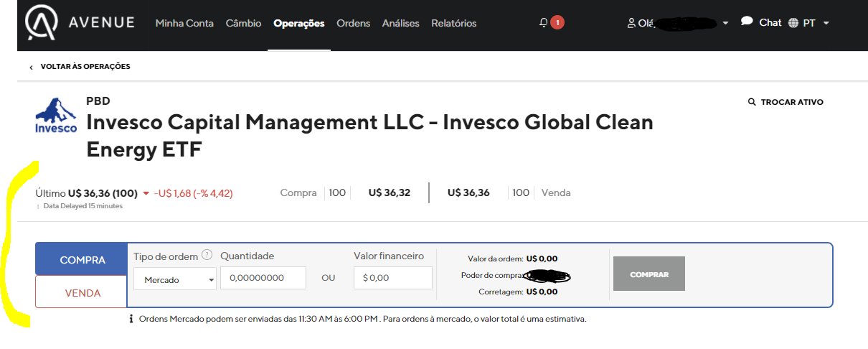Click the red notification badge showing 1
868x349 pixels.
(557, 23)
